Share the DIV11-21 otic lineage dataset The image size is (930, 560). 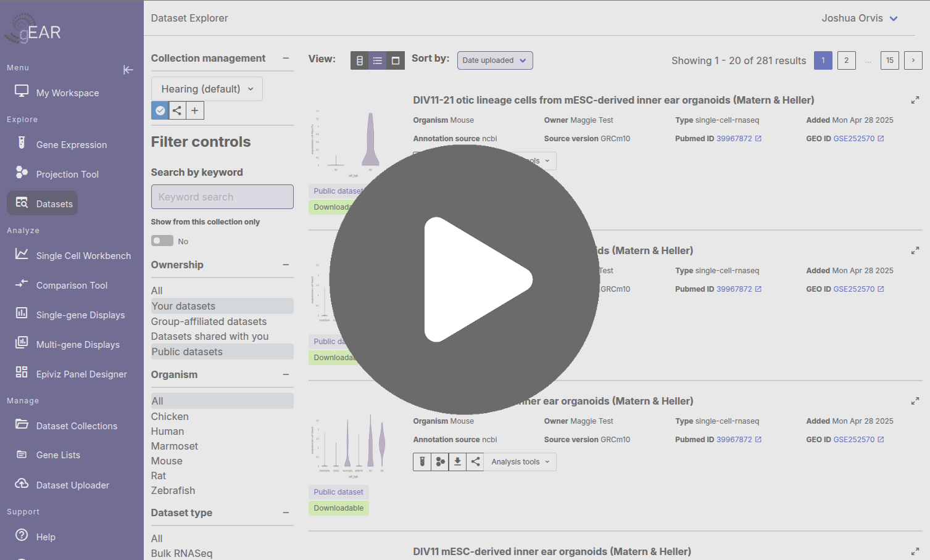coord(475,161)
